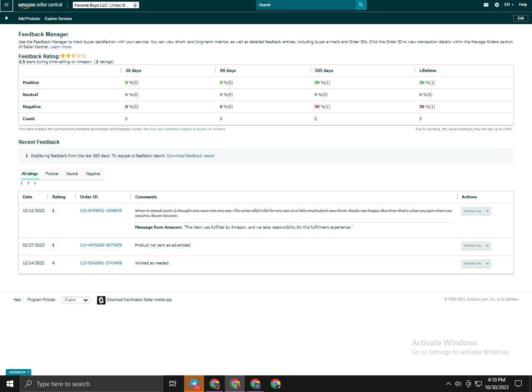The height and width of the screenshot is (392, 532).
Task: Open the Favorite Buys LLC account switcher
Action: point(106,5)
